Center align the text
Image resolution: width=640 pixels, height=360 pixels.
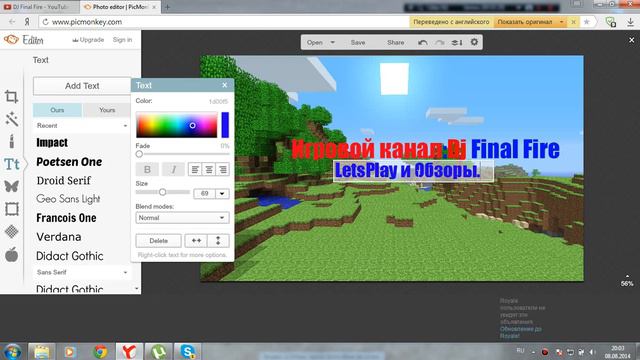209,169
